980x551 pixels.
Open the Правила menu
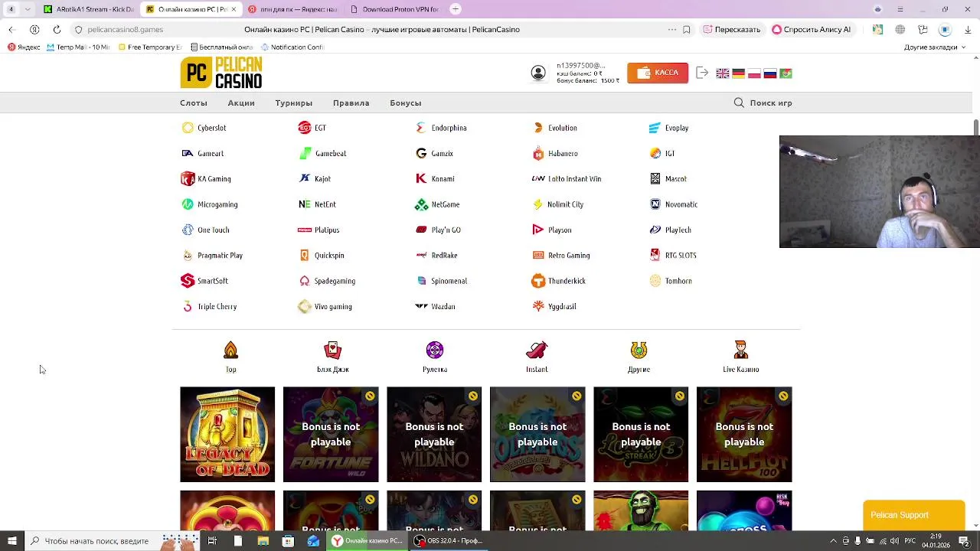click(x=351, y=103)
